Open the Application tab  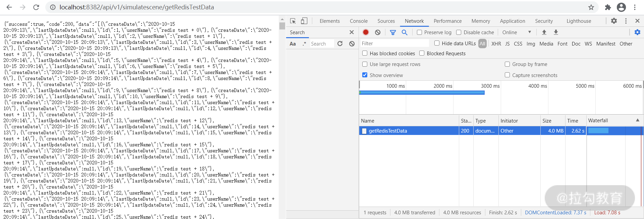(512, 21)
